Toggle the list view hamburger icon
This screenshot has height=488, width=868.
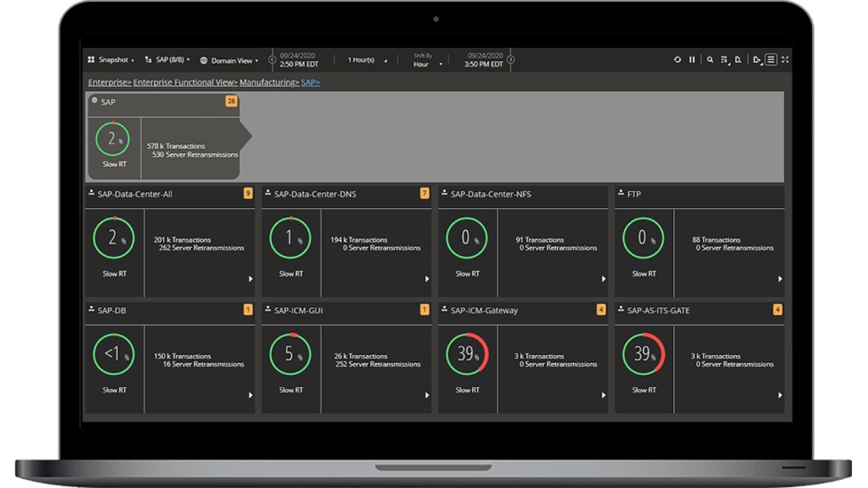(771, 60)
